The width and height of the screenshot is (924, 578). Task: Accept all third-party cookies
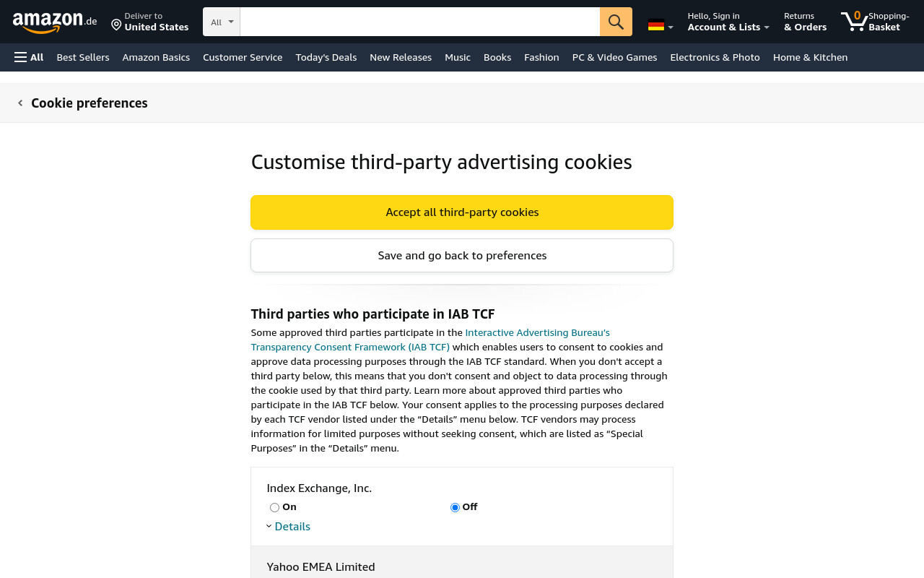tap(462, 212)
